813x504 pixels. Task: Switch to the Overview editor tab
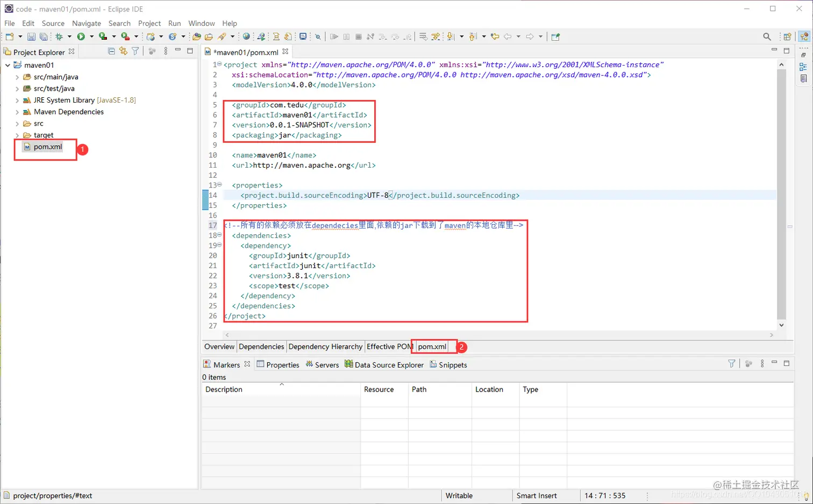219,347
